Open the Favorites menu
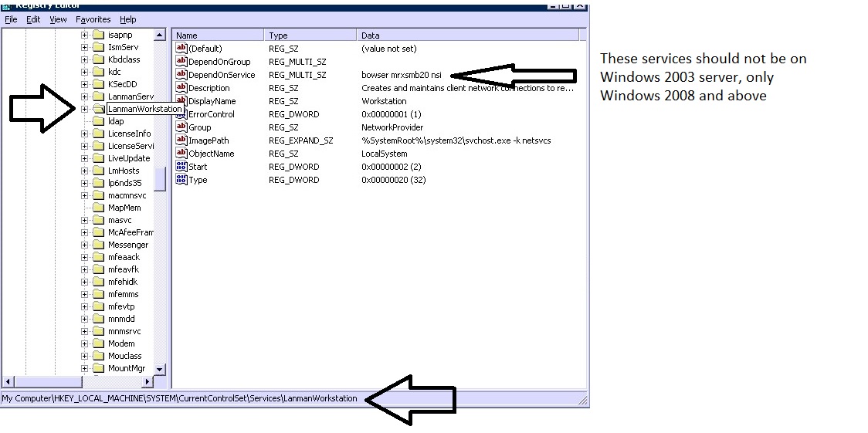868x433 pixels. tap(93, 19)
